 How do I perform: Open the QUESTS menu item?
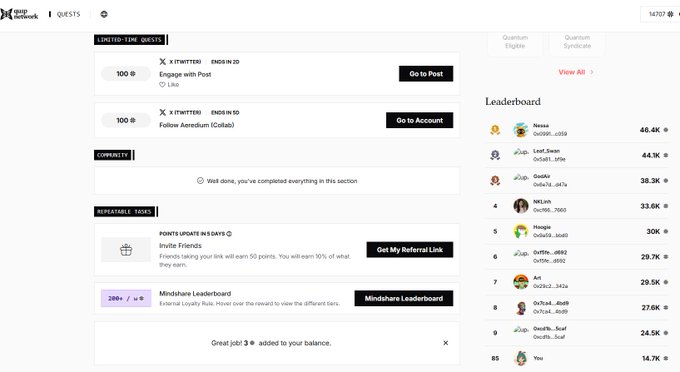coord(69,14)
